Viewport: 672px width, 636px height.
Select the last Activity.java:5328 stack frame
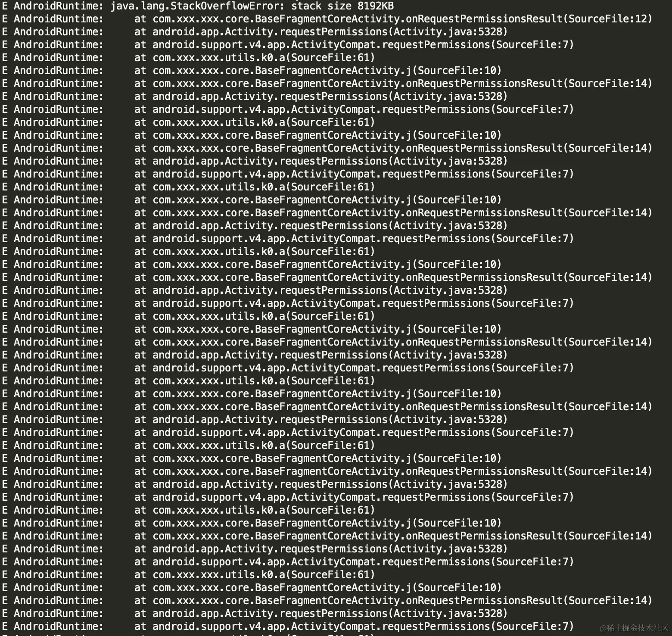point(321,614)
